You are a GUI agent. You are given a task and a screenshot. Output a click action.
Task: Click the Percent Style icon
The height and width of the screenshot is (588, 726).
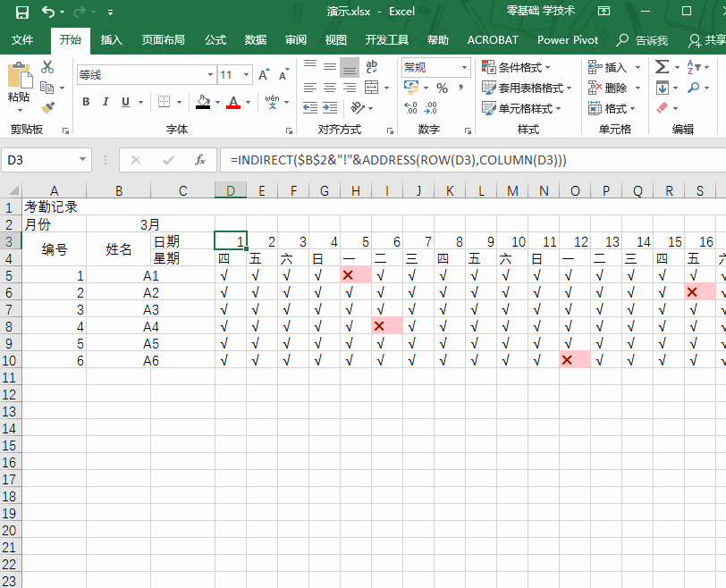pyautogui.click(x=443, y=88)
